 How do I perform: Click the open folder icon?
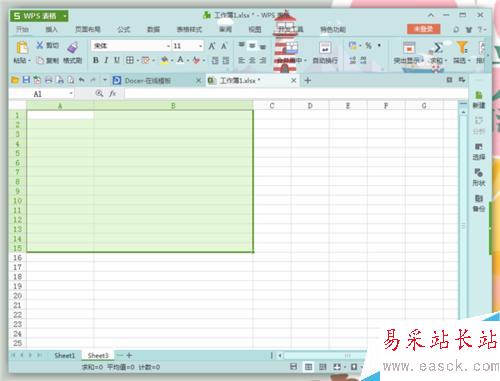15,80
